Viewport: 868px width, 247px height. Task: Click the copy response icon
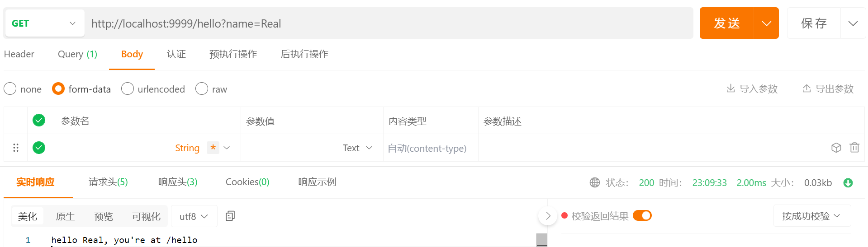pyautogui.click(x=230, y=216)
